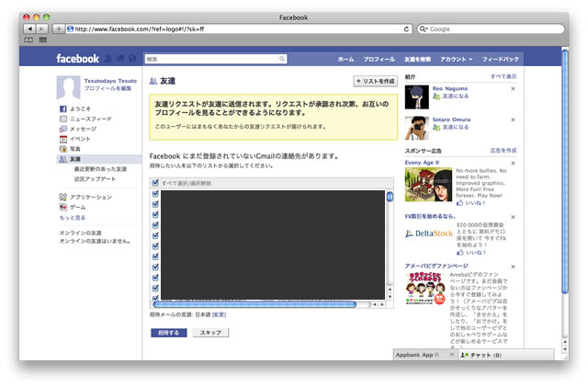This screenshot has width=588, height=387.
Task: Open the FX取引を始めるなら ad title link
Action: coord(430,217)
